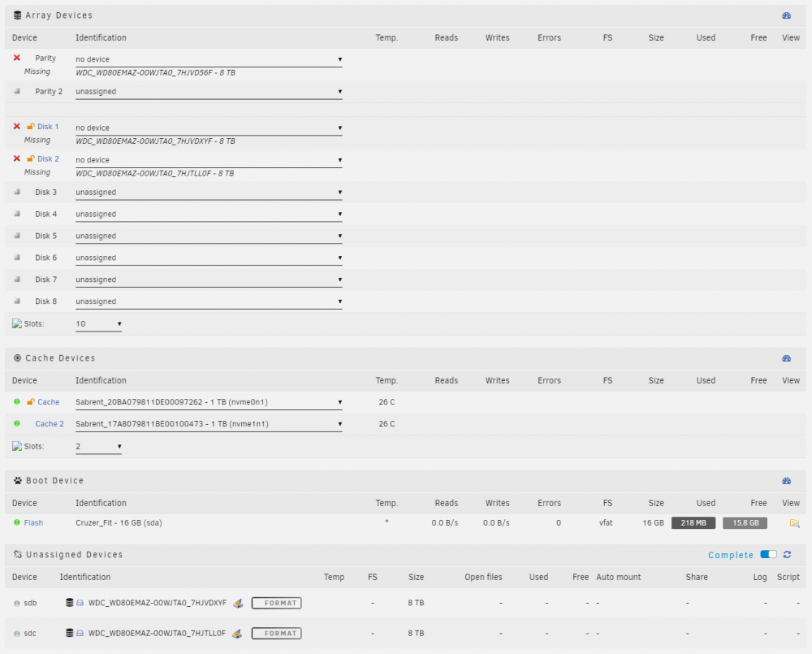
Task: Click green status dot for Cache 2
Action: [16, 423]
